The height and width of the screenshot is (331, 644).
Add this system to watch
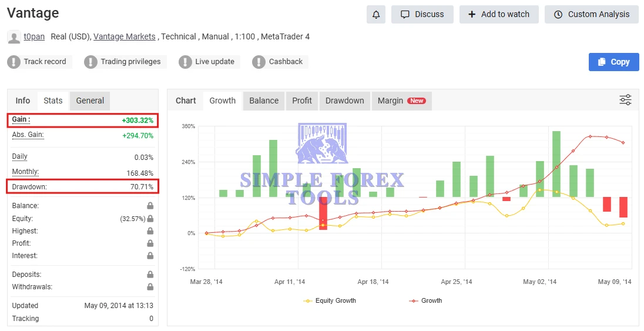(499, 14)
